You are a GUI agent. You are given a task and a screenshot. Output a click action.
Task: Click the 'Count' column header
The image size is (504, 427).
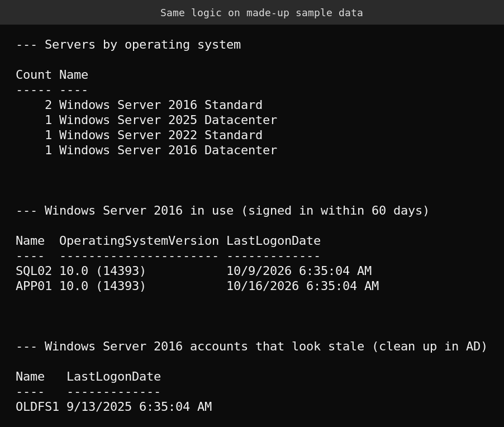[34, 74]
